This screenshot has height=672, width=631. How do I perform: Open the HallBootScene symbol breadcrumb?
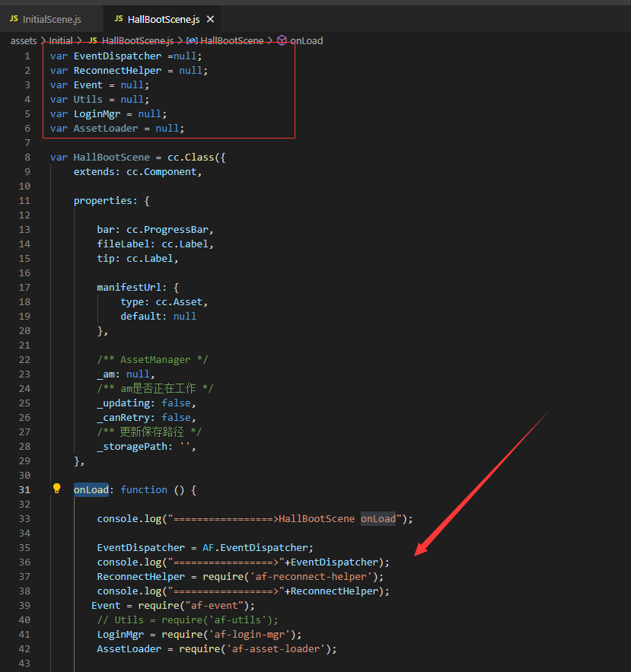(x=232, y=40)
